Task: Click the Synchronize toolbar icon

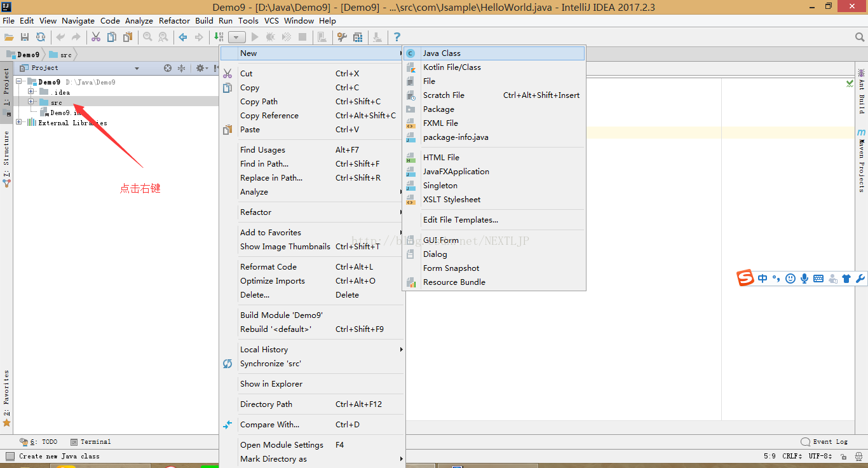Action: tap(41, 37)
